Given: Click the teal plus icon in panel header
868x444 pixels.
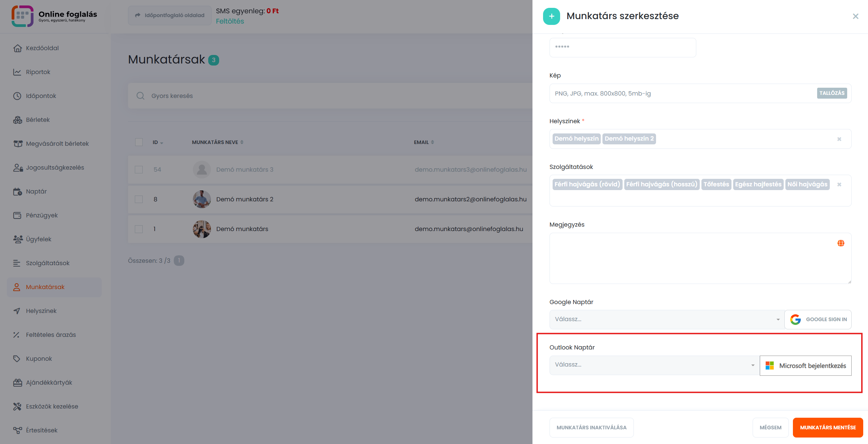Looking at the screenshot, I should (x=552, y=16).
